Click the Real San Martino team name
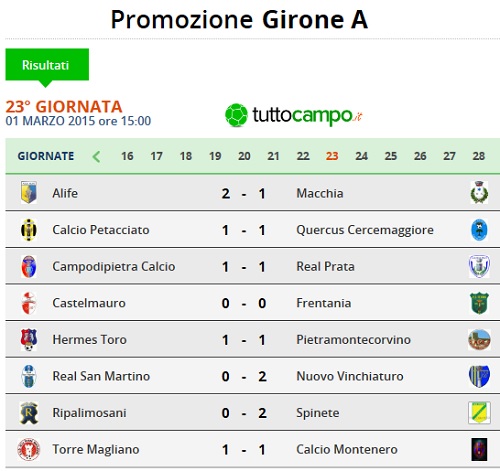Viewport: 500px width, 471px height. 101,376
